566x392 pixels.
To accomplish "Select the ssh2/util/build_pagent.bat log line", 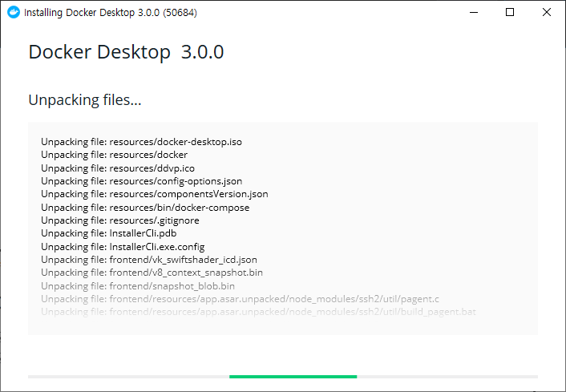I will pos(258,312).
